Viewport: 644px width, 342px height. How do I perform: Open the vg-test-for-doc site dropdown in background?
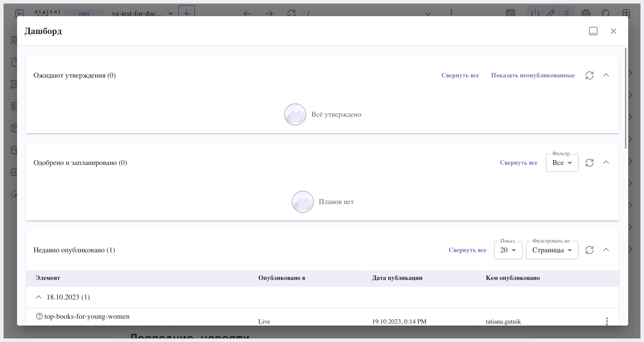point(142,13)
